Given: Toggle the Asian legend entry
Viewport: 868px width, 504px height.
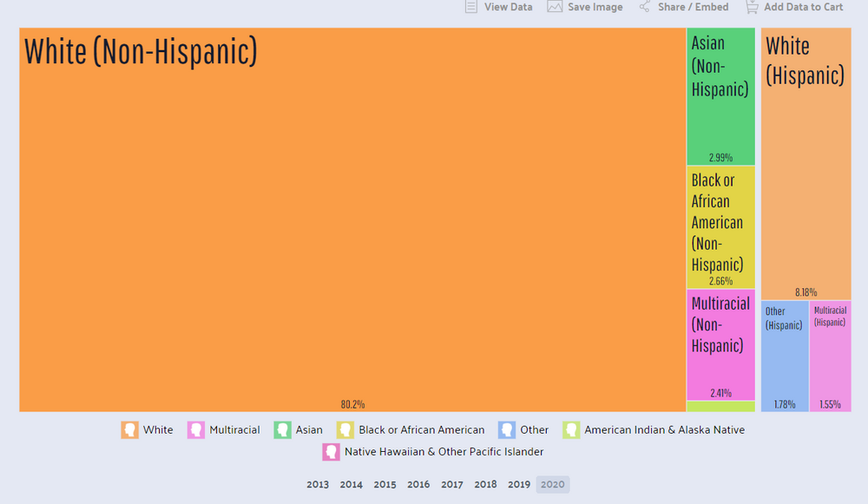Looking at the screenshot, I should coord(281,429).
